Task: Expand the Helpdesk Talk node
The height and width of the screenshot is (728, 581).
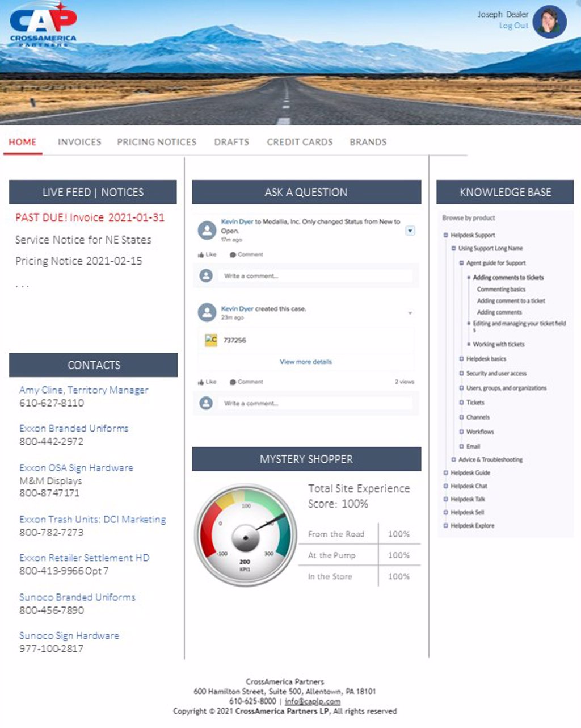Action: pyautogui.click(x=446, y=499)
